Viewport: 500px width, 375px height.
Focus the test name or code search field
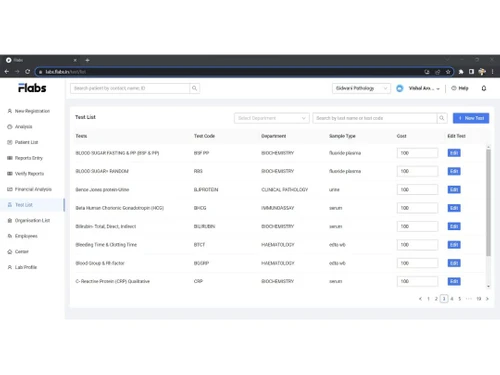pos(375,118)
